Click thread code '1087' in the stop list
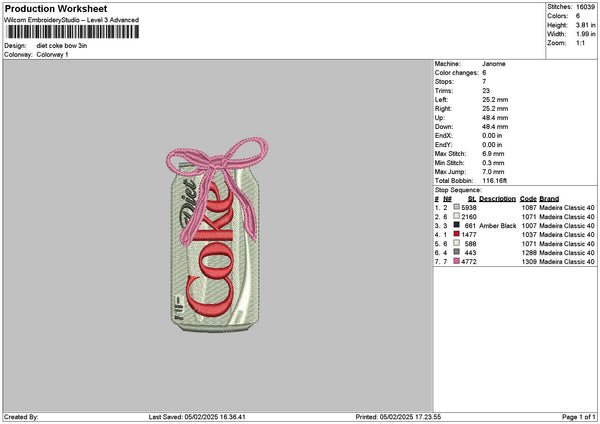This screenshot has width=600, height=424. point(529,208)
